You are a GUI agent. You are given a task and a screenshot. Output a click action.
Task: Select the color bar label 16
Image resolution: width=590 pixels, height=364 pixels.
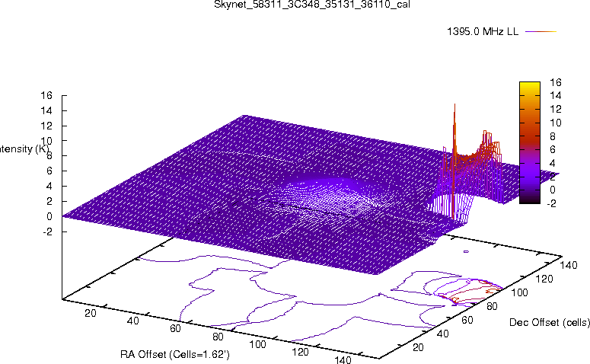pyautogui.click(x=556, y=82)
